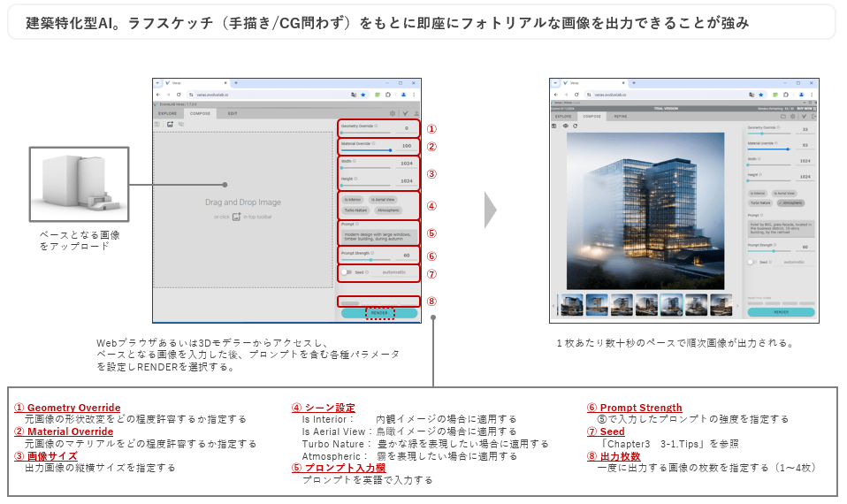Click the crossed-out eye icon in left Veras toolbar
This screenshot has height=504, width=847.
click(180, 125)
